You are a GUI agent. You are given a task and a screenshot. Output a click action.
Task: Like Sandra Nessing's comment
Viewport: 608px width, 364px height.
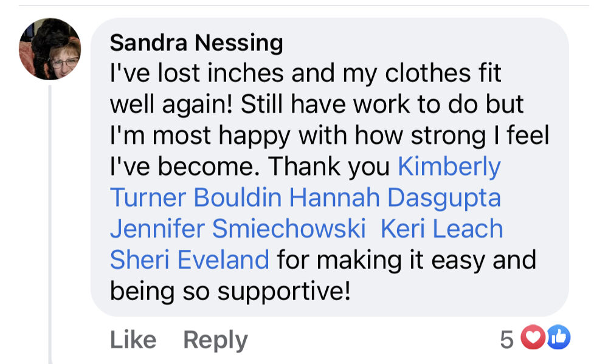tap(133, 340)
